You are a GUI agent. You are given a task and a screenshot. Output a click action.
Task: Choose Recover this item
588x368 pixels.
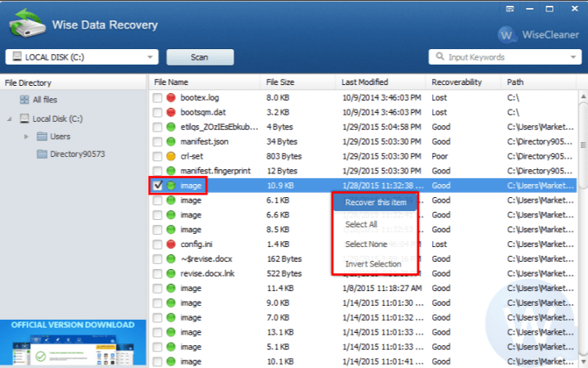(x=376, y=203)
